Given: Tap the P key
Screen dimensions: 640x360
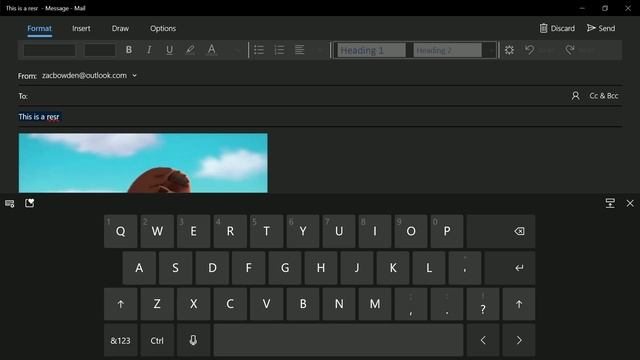Looking at the screenshot, I should coord(447,231).
